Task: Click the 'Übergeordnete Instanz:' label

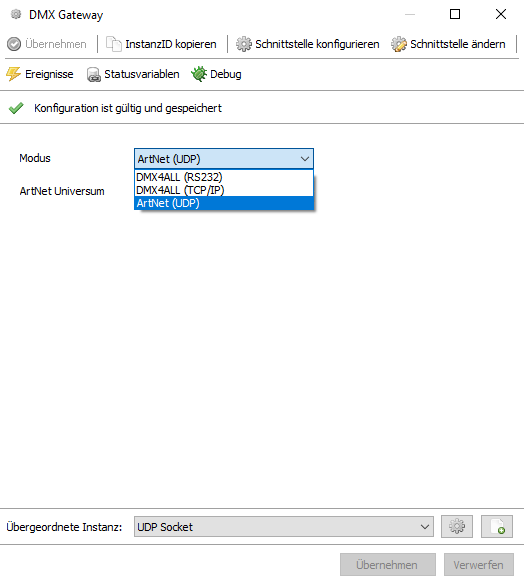Action: click(64, 527)
